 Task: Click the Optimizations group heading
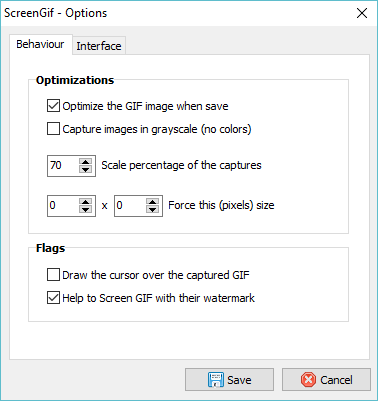coord(75,80)
